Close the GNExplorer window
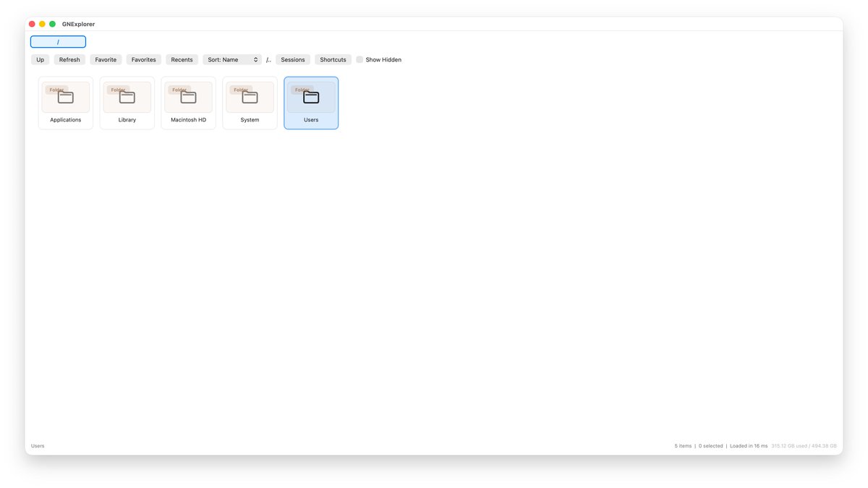 [32, 24]
